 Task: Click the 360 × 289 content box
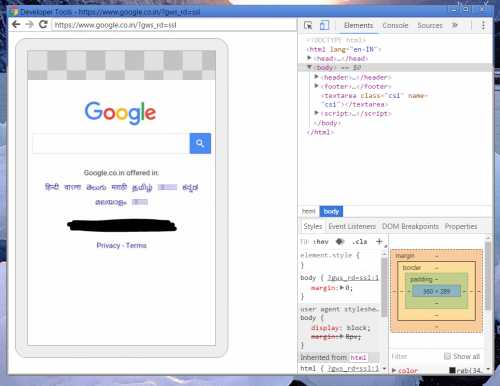[436, 291]
